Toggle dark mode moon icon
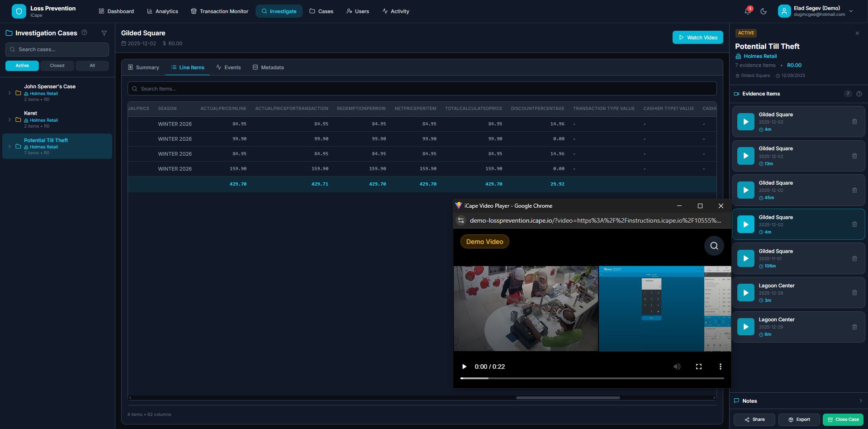This screenshot has width=868, height=429. tap(764, 11)
